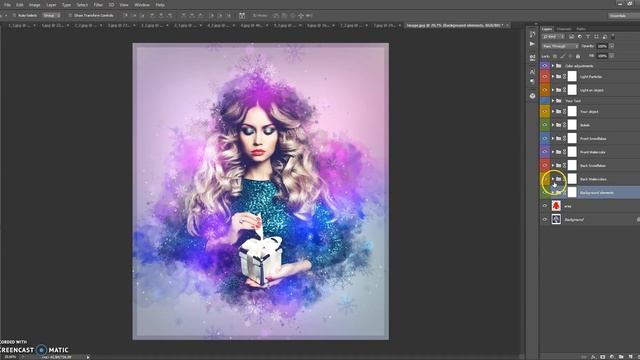Click the align bottom edges icon

click(x=143, y=16)
